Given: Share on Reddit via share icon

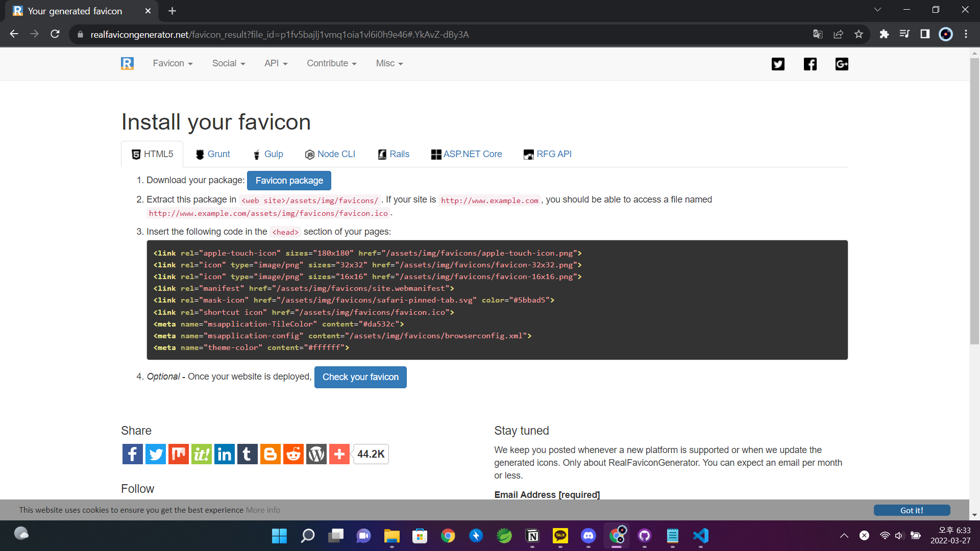Looking at the screenshot, I should coord(293,454).
